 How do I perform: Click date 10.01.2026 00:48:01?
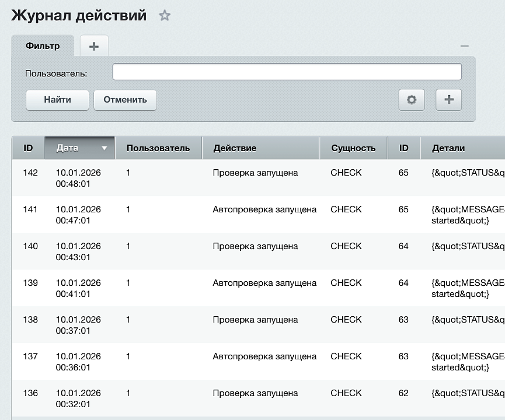tap(78, 178)
